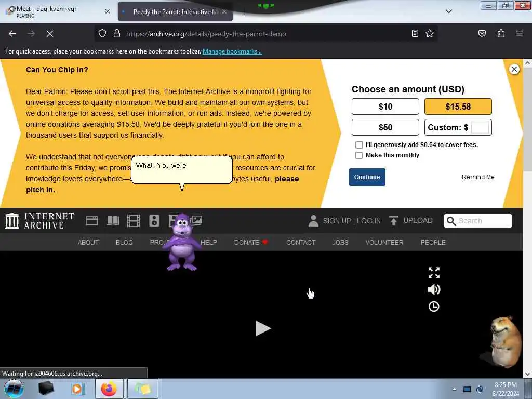Image resolution: width=532 pixels, height=399 pixels.
Task: Click the address bar URL
Action: tap(206, 34)
